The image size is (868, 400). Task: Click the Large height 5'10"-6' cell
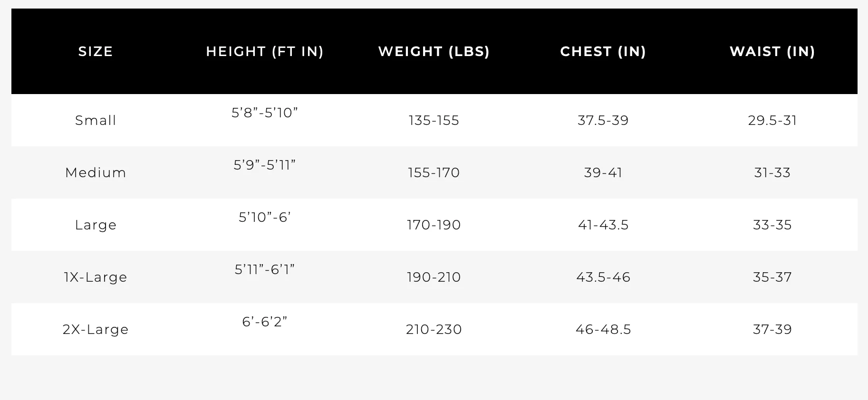265,217
